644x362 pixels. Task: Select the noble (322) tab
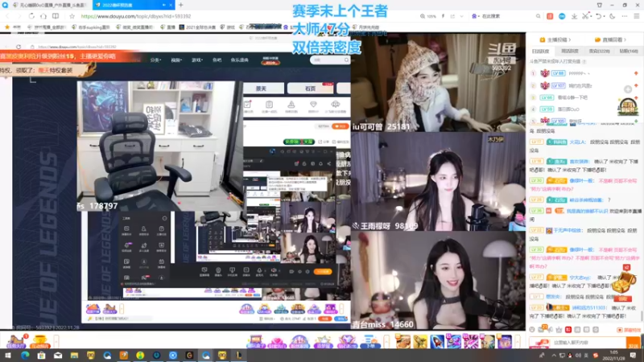[x=599, y=51]
